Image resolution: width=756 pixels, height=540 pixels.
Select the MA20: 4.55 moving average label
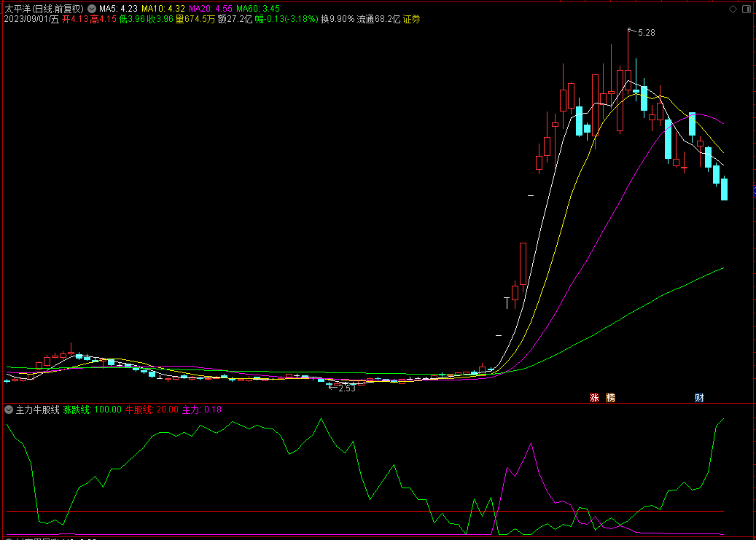[x=211, y=9]
